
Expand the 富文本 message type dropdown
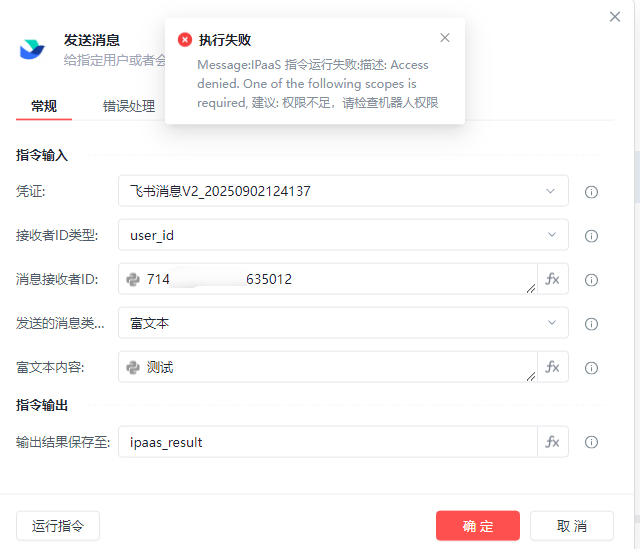click(552, 323)
